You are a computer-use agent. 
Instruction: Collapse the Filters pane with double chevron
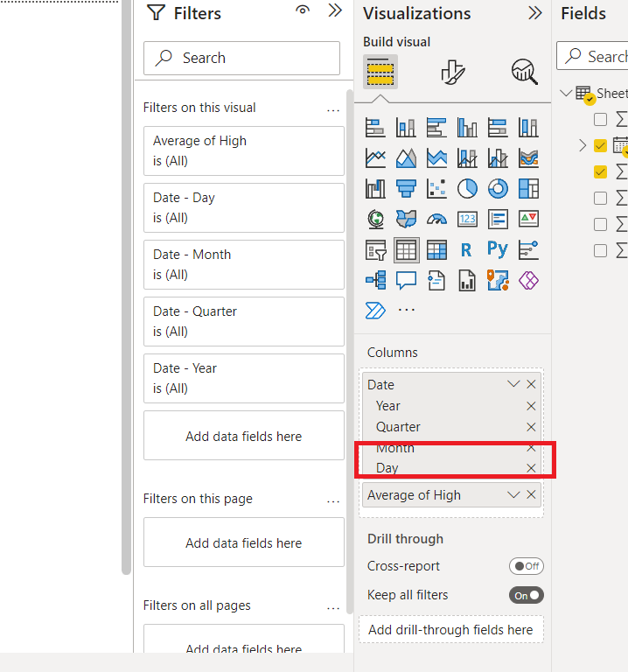pos(335,10)
